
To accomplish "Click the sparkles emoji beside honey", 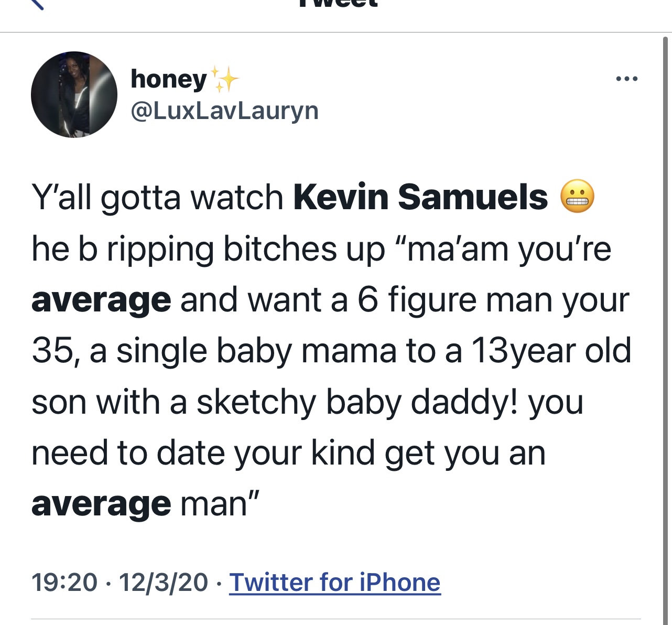I will point(224,79).
